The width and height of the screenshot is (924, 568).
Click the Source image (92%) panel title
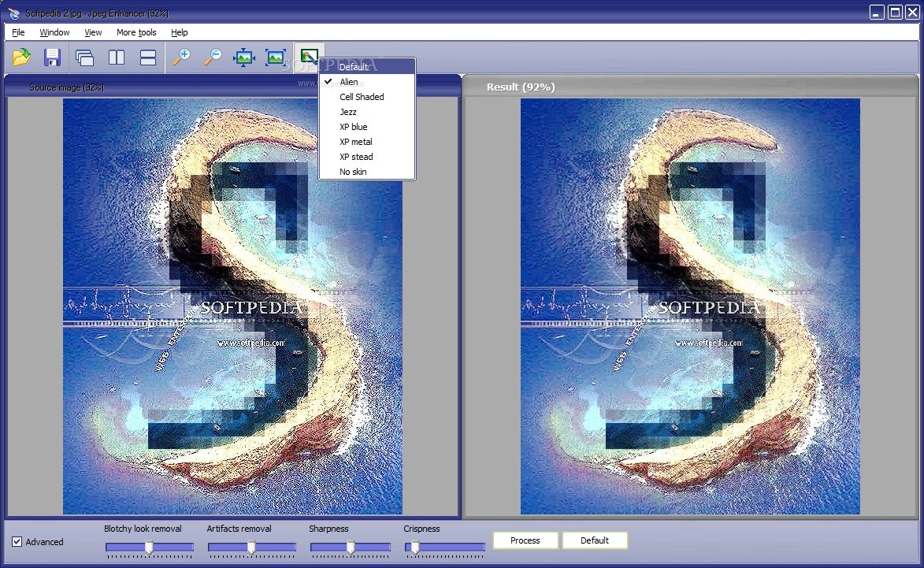pyautogui.click(x=67, y=87)
